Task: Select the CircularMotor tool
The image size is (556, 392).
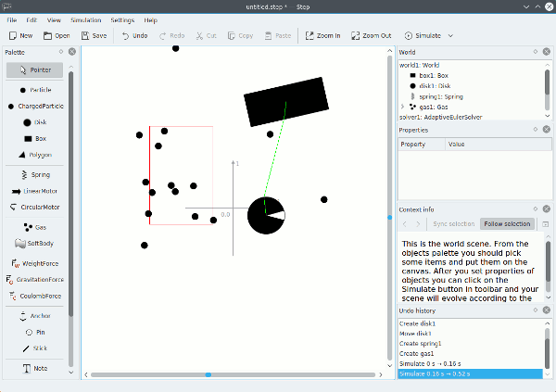Action: point(34,208)
